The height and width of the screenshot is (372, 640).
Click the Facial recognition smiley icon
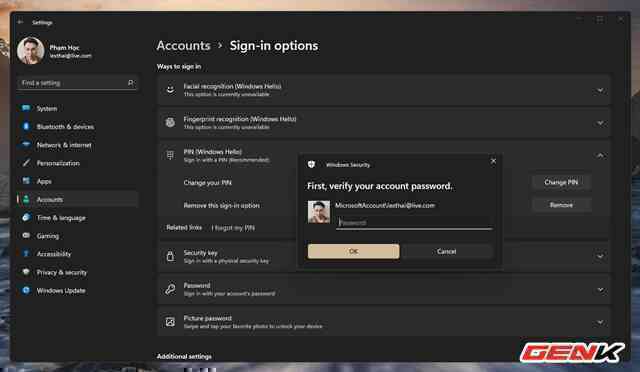tap(170, 90)
